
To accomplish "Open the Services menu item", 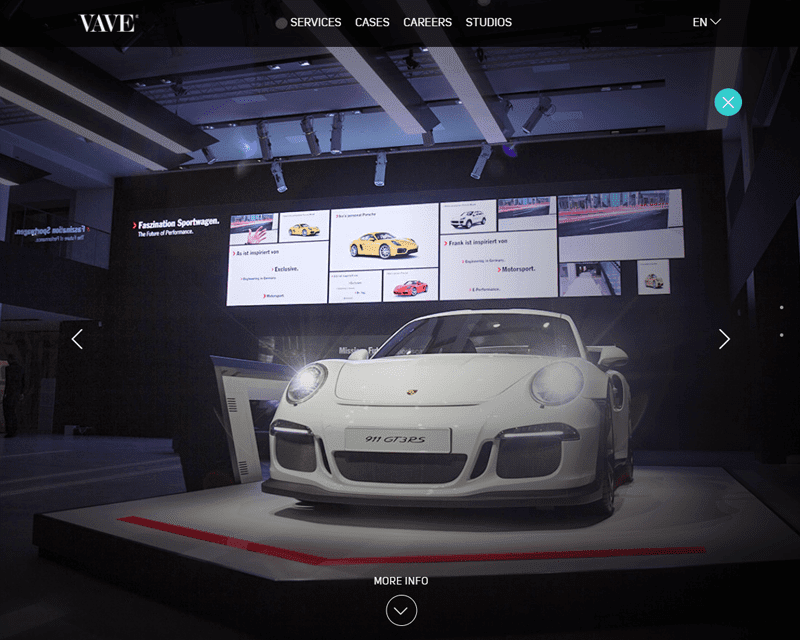I will [x=315, y=22].
